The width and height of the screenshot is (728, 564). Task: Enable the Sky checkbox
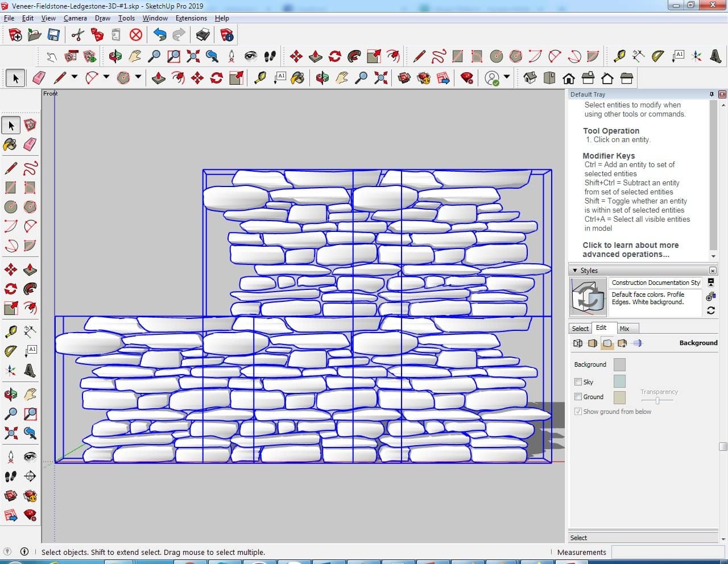point(578,382)
